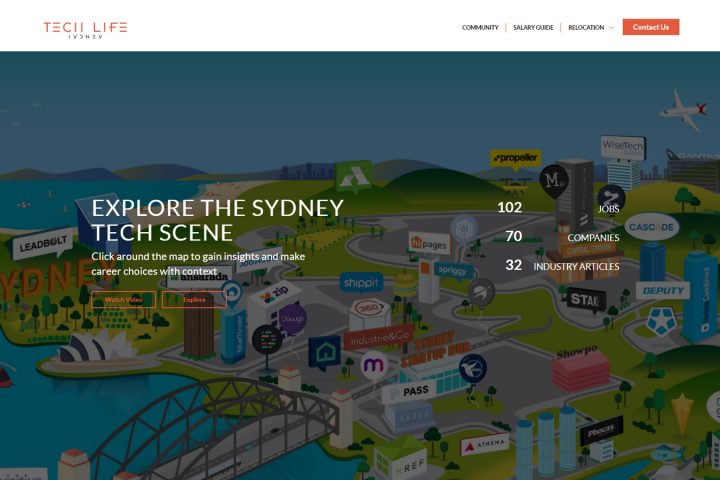Select the Leadbolt map sign

43,243
